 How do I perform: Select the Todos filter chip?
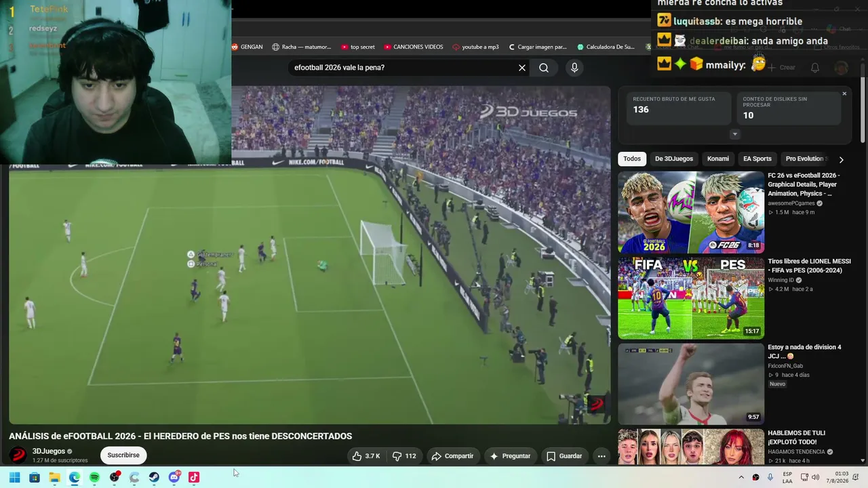632,159
